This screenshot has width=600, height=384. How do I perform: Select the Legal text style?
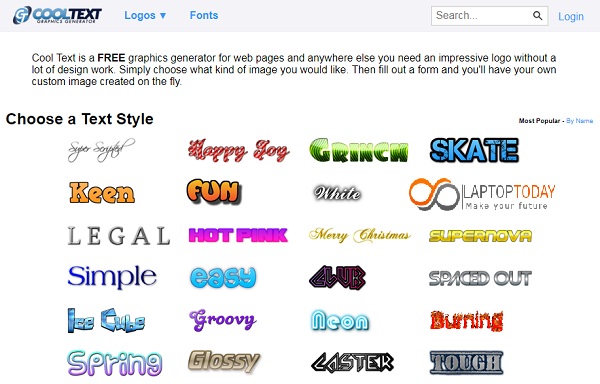point(119,236)
